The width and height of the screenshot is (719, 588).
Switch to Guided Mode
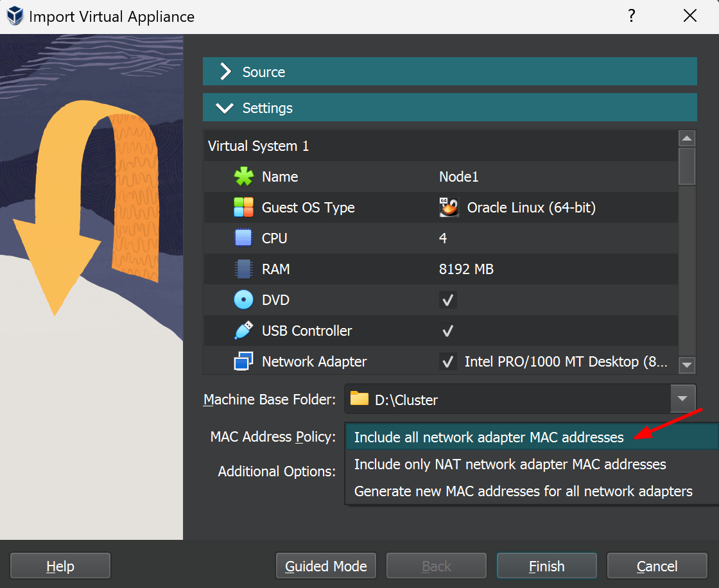325,566
